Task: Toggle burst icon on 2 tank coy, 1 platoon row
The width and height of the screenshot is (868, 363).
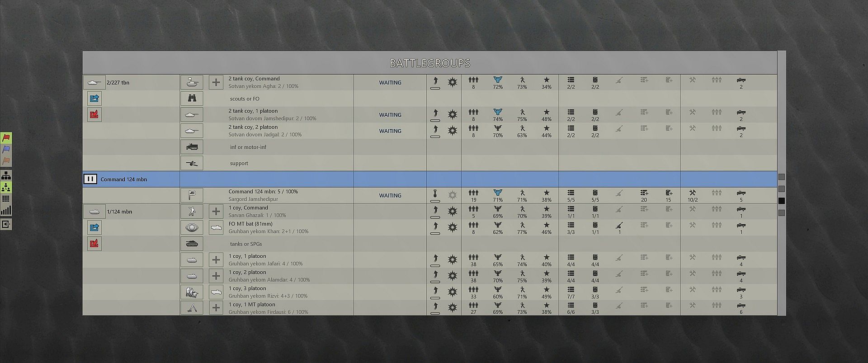Action: (x=452, y=114)
